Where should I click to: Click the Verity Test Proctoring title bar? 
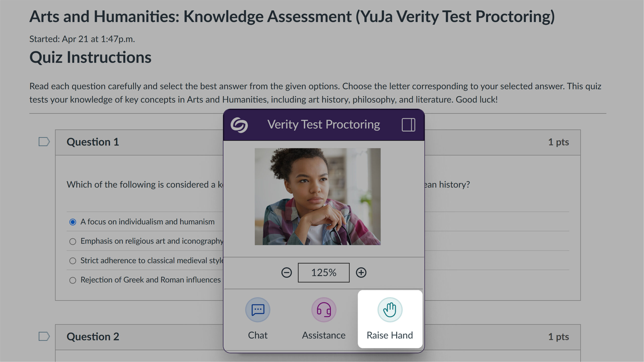click(x=324, y=125)
